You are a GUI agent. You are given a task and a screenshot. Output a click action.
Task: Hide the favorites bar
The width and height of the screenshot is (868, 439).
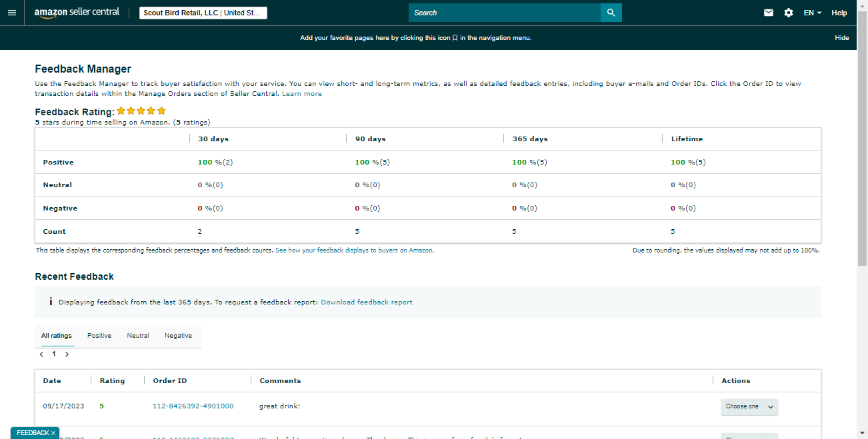(x=842, y=38)
